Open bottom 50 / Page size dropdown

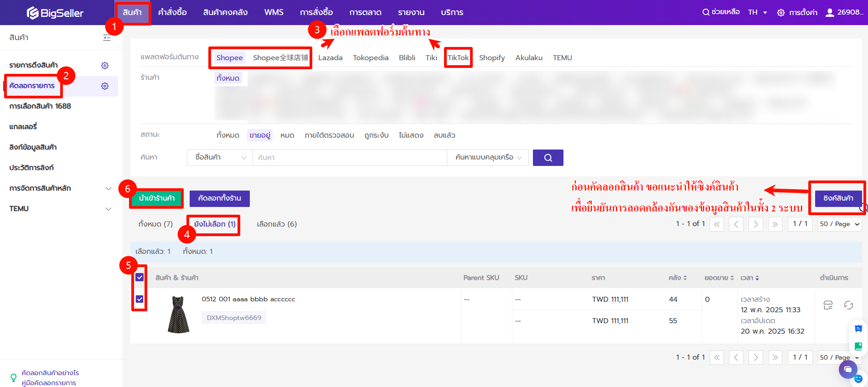tap(839, 357)
